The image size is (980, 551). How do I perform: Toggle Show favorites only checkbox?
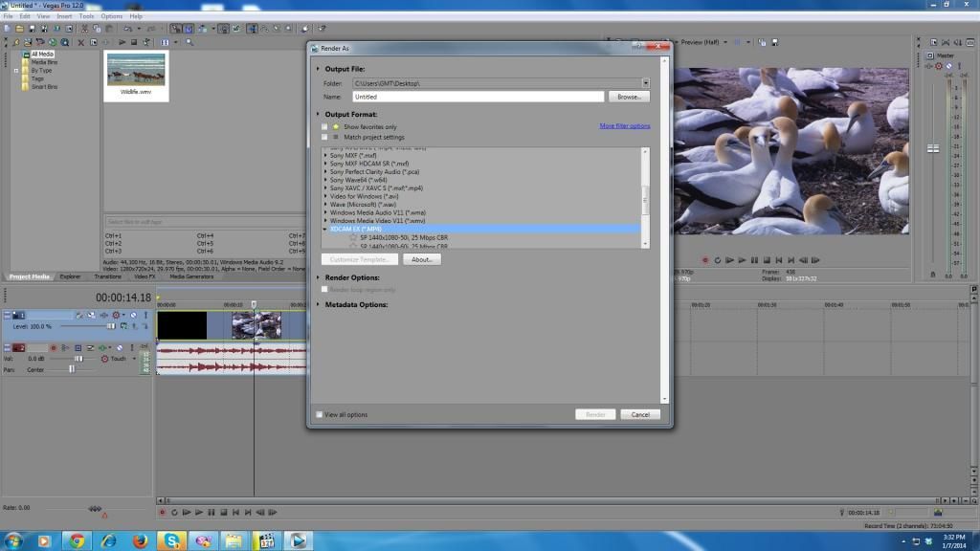[x=324, y=127]
